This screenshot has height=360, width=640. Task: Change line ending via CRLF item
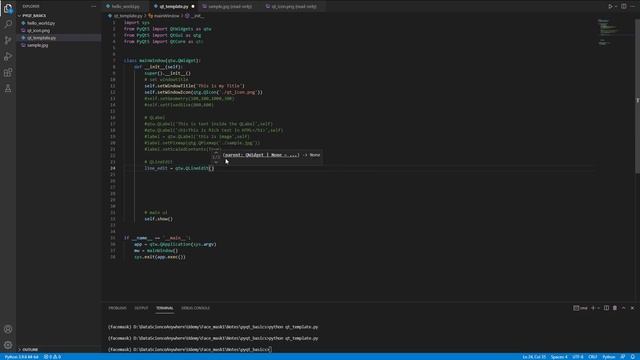coord(593,357)
